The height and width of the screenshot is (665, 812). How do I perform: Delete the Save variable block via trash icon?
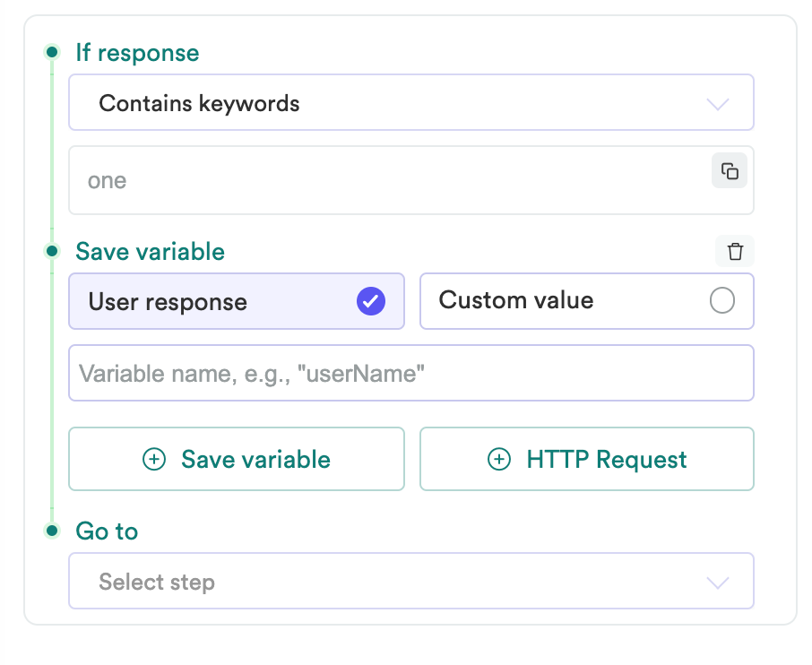tap(735, 251)
